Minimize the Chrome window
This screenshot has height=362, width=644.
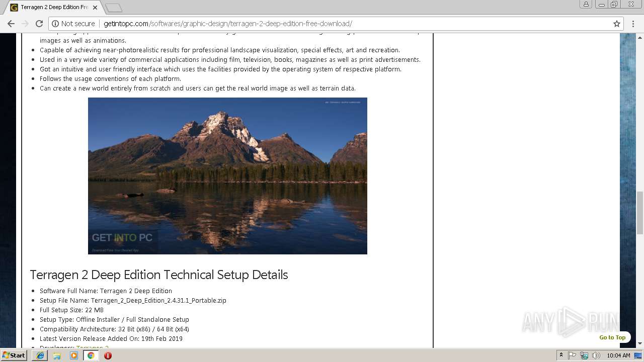(601, 4)
